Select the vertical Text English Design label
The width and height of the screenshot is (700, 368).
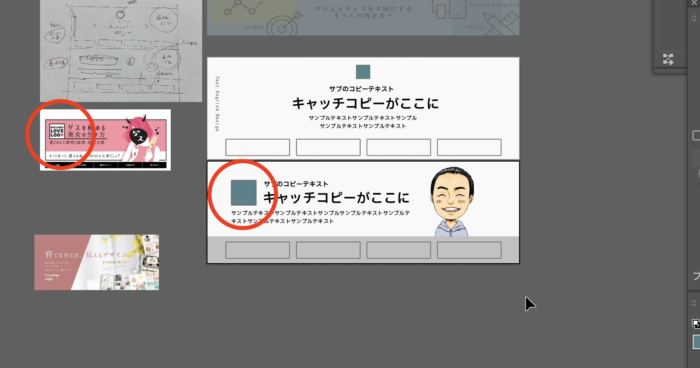217,104
